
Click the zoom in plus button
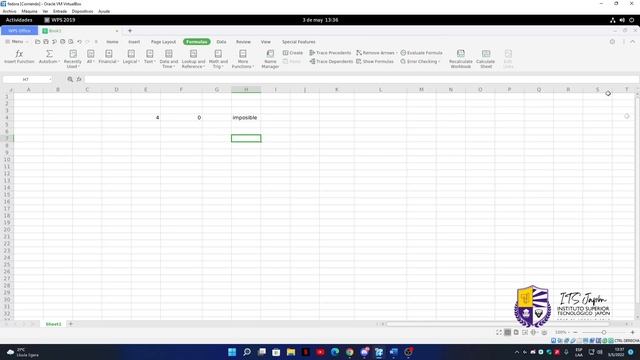(632, 332)
